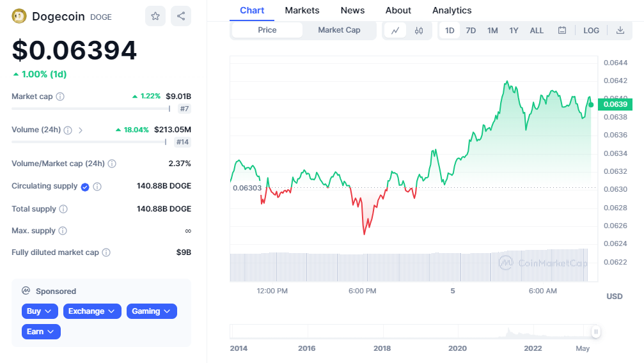Add Dogecoin to watchlist with star icon

(x=155, y=16)
